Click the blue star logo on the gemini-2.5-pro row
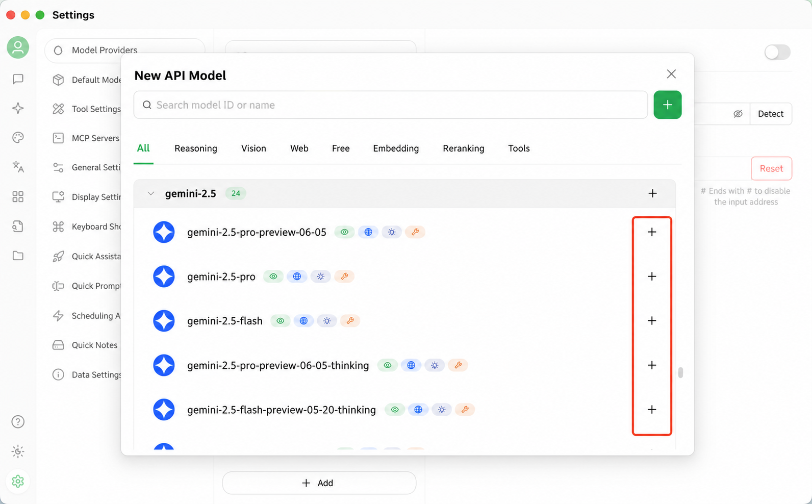 click(164, 276)
